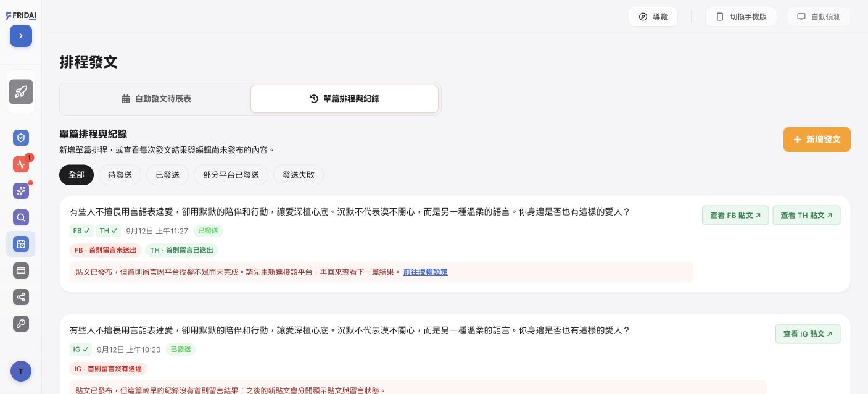
Task: Switch to mobile view via 切換手機版
Action: (x=741, y=17)
